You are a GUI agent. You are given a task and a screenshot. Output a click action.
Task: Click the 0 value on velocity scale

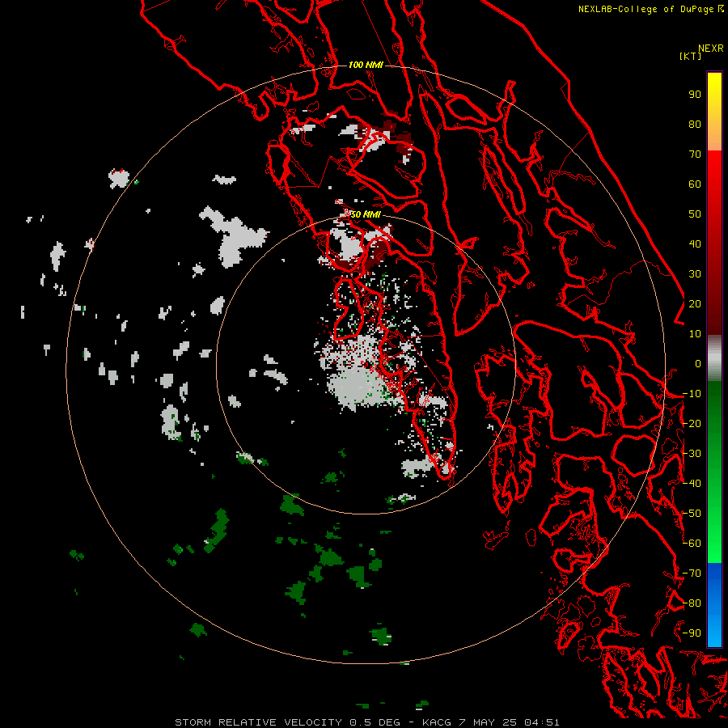(698, 364)
